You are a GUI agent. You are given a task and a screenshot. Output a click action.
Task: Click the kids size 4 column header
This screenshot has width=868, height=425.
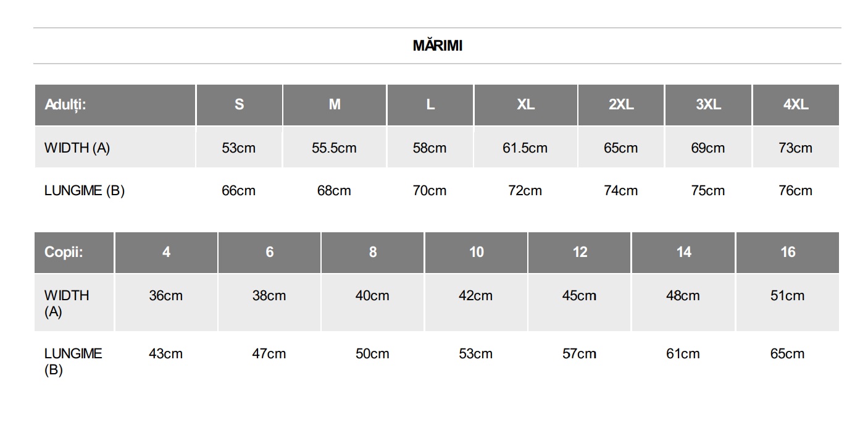[166, 252]
